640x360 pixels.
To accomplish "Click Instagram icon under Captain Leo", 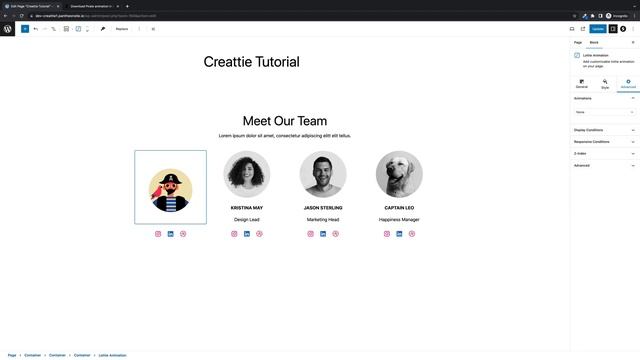I will click(x=387, y=234).
